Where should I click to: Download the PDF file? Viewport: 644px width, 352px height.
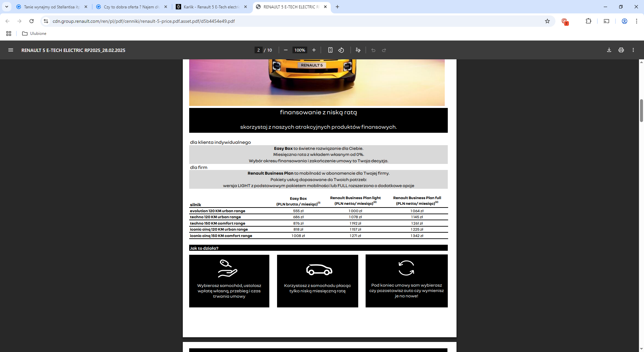coord(609,50)
